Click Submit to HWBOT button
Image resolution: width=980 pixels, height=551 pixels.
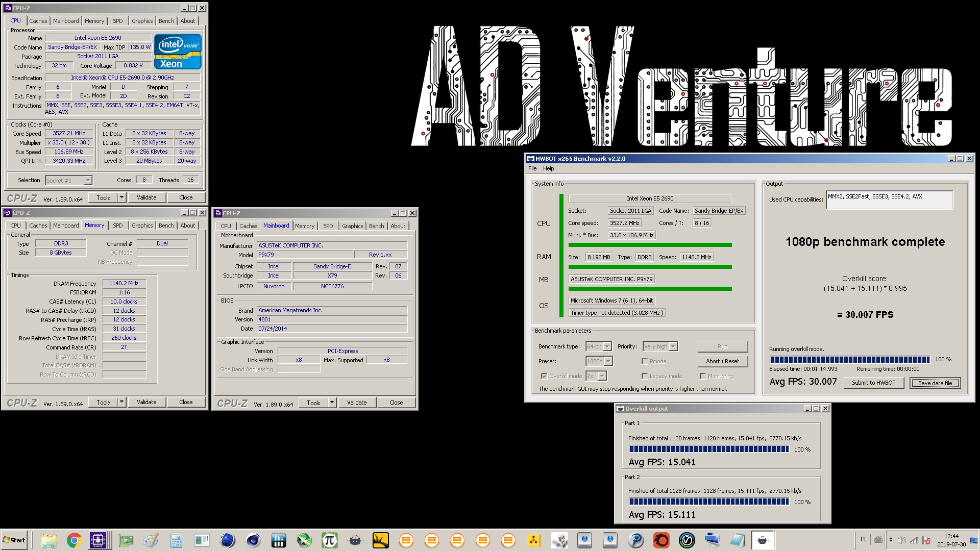point(873,383)
